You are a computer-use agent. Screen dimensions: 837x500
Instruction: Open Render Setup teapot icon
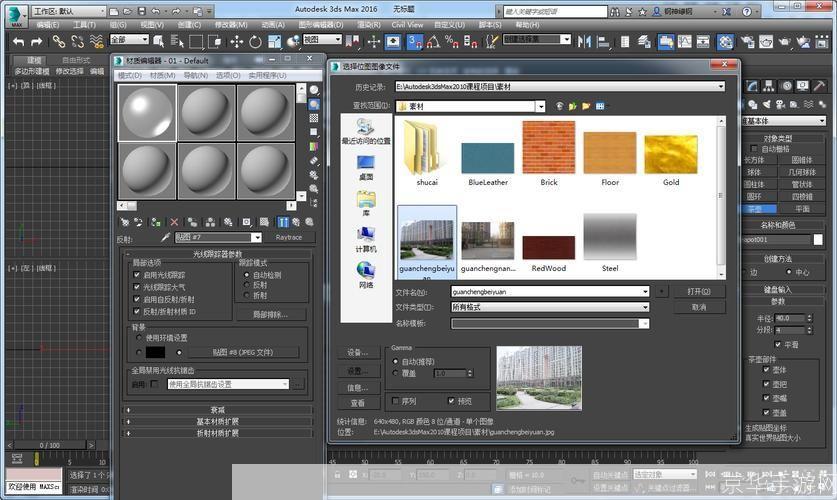[x=747, y=41]
